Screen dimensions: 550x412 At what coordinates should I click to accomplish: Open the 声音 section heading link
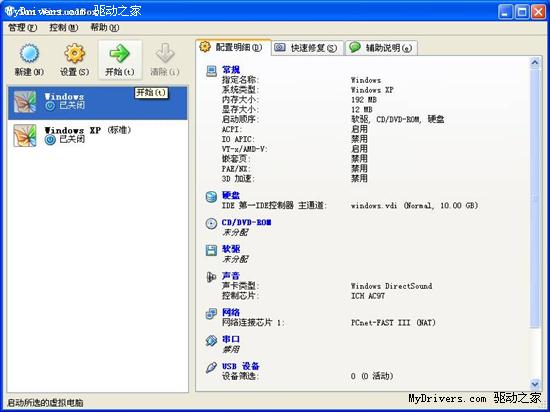coord(231,276)
